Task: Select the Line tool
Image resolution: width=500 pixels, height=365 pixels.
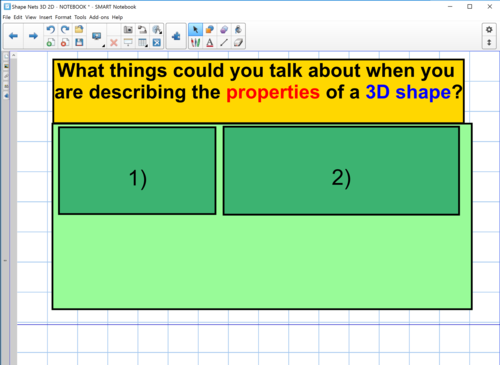Action: pos(224,42)
